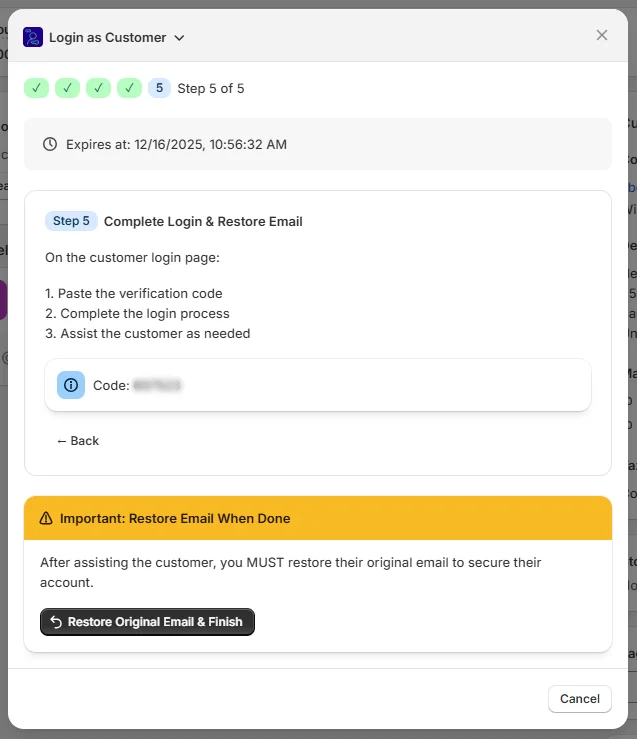
Task: Click the blurred verification code
Action: point(157,385)
